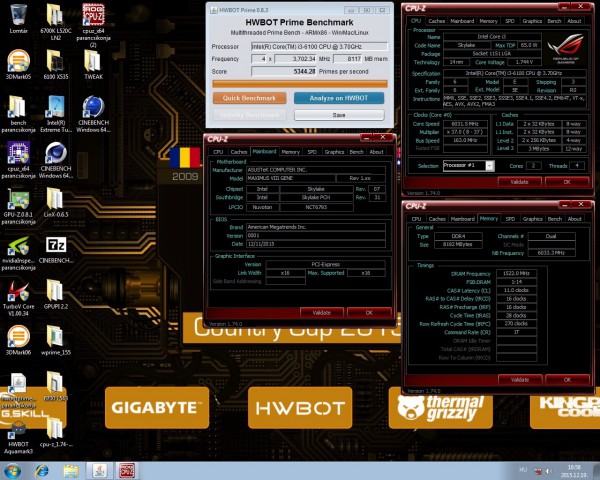Switch to the Java HWBOT Prime taskbar button
This screenshot has height=480, width=600.
[x=100, y=471]
